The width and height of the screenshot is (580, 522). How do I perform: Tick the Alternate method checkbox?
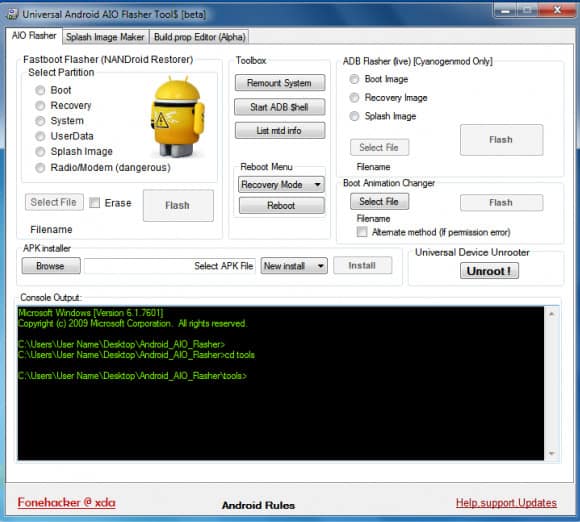362,232
